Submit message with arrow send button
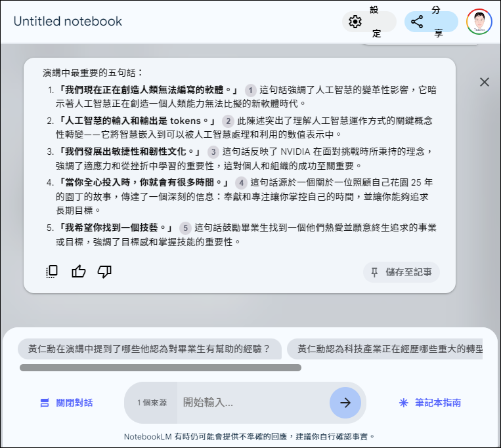The height and width of the screenshot is (448, 501). click(345, 403)
